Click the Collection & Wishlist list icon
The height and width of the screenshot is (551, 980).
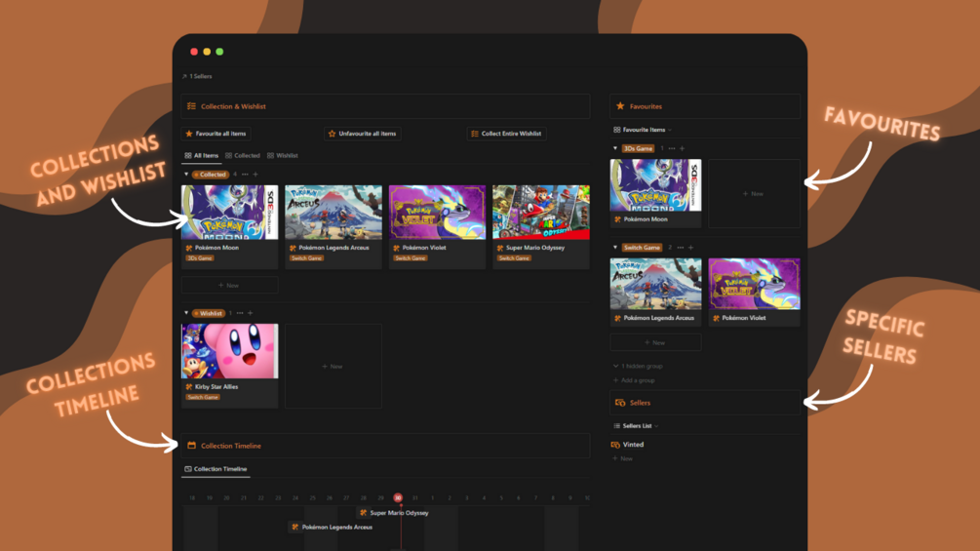coord(191,106)
